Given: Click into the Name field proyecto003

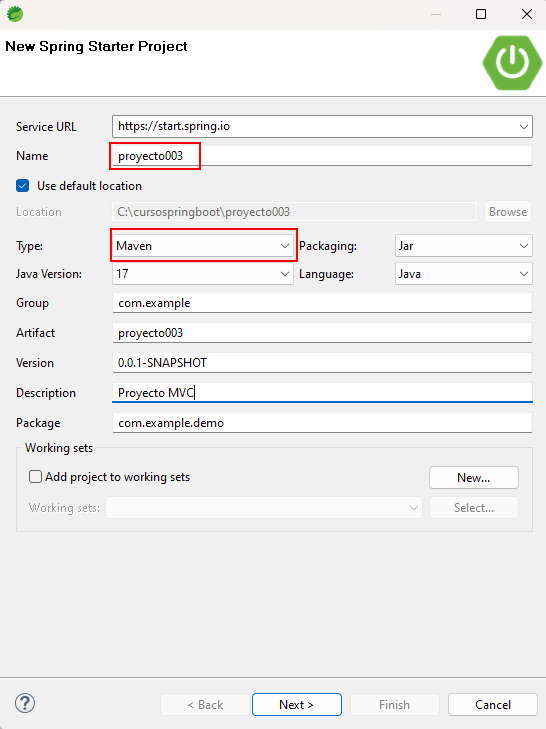Looking at the screenshot, I should tap(322, 156).
